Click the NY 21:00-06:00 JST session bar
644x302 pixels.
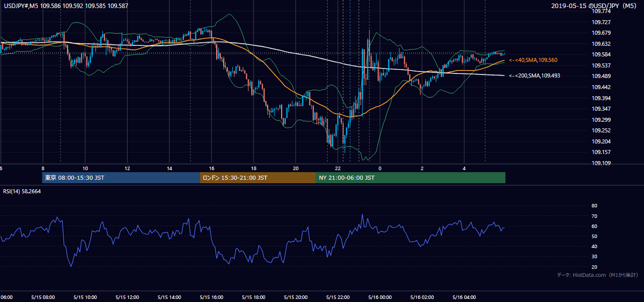pos(411,178)
